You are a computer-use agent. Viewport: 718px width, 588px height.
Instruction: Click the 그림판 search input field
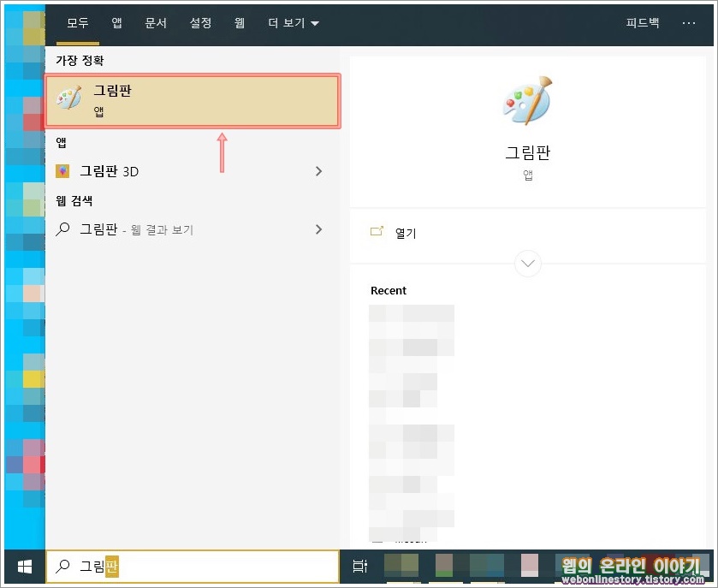(193, 567)
